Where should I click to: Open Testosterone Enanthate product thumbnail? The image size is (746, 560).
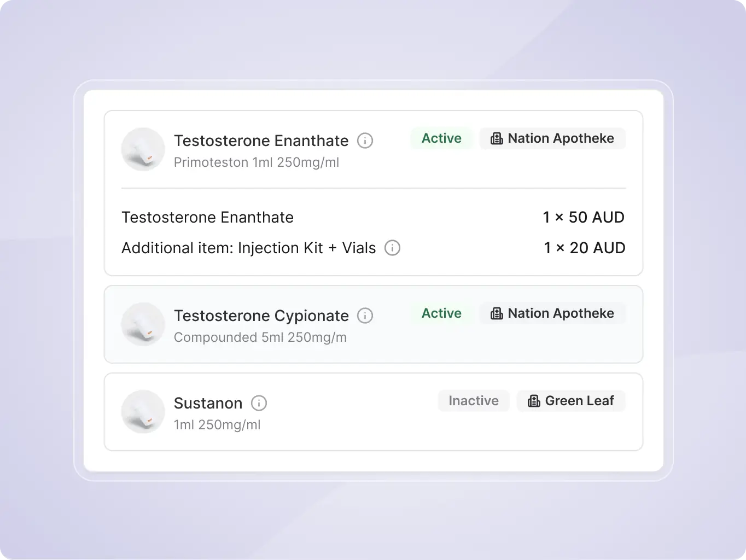click(143, 150)
